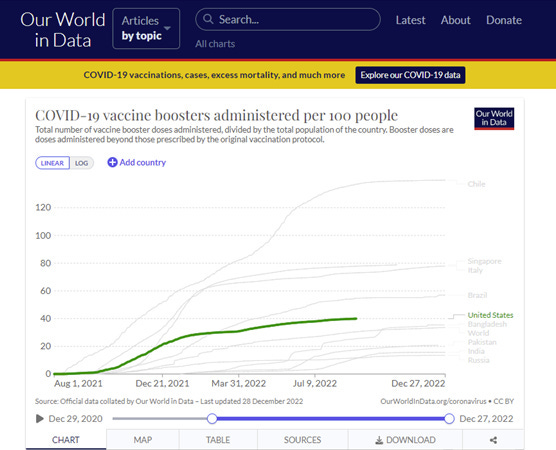The width and height of the screenshot is (556, 450).
Task: Click the Dec 27, 2022 slider handle
Action: (449, 418)
